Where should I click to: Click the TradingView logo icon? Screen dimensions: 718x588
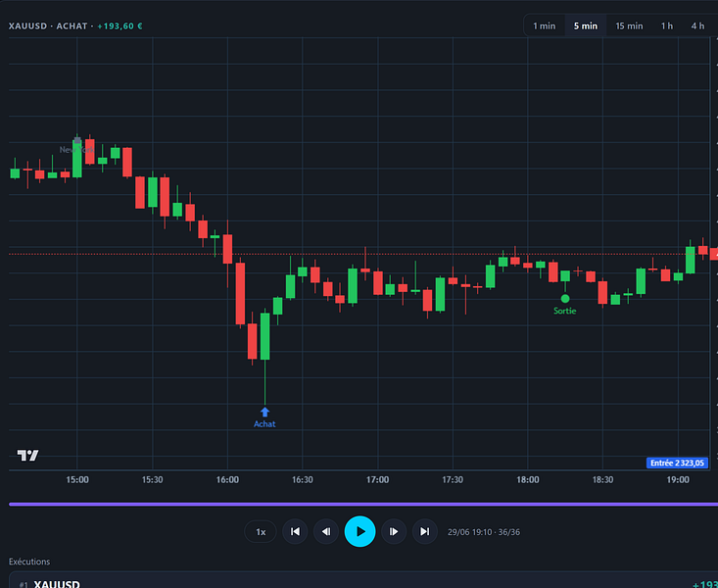tap(27, 455)
